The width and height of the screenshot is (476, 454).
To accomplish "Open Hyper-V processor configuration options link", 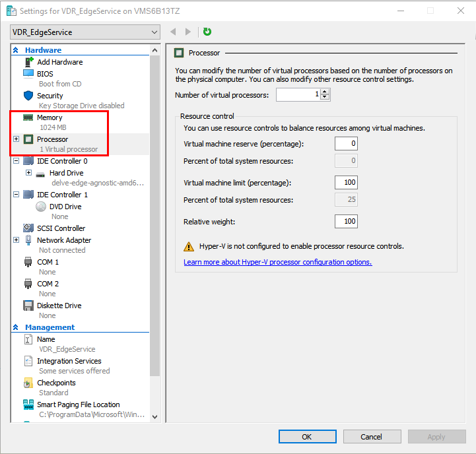I will tap(278, 262).
